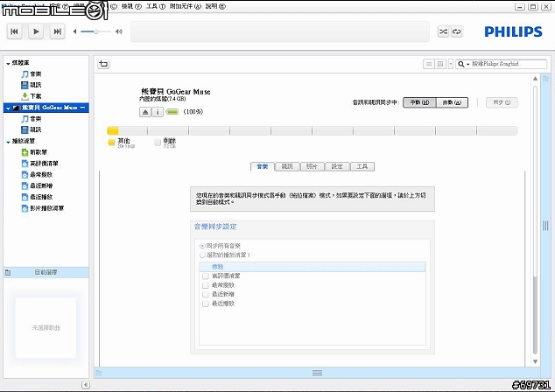Viewport: 555px width, 392px height.
Task: Select the 音樂 tab in the device panel
Action: (x=263, y=166)
